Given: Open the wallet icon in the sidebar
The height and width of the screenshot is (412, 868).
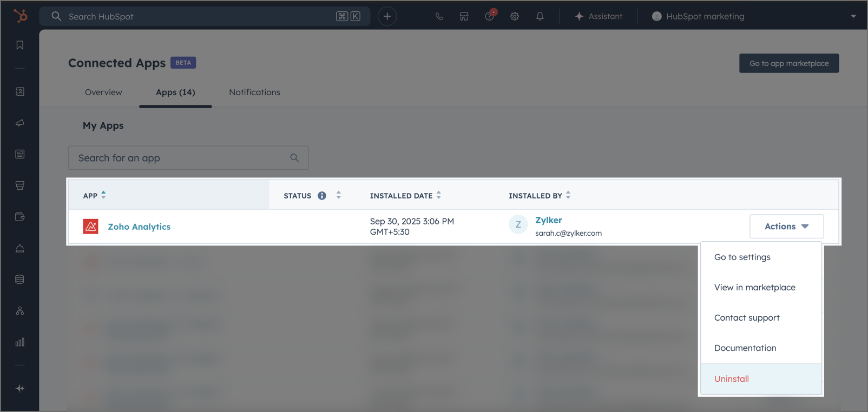Looking at the screenshot, I should 20,217.
